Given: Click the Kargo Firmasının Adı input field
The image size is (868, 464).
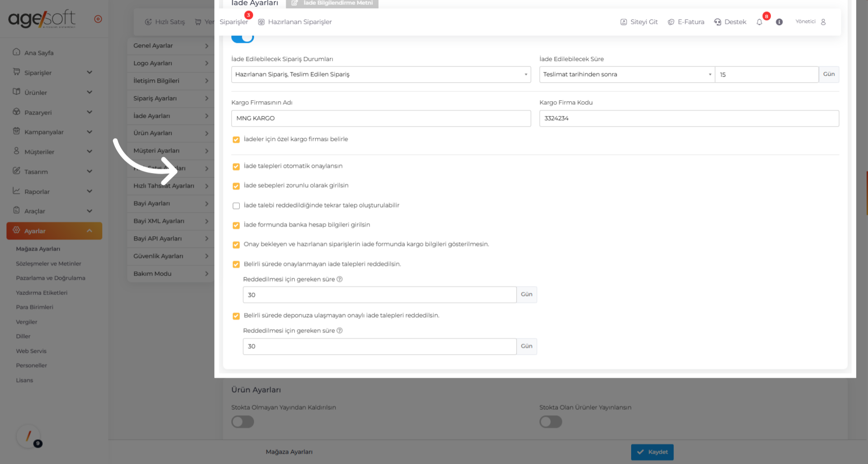Looking at the screenshot, I should [x=381, y=118].
